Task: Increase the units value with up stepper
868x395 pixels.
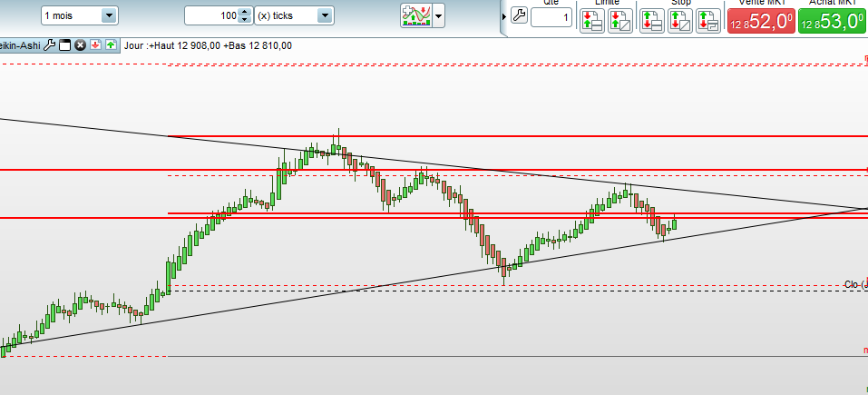Action: (245, 12)
